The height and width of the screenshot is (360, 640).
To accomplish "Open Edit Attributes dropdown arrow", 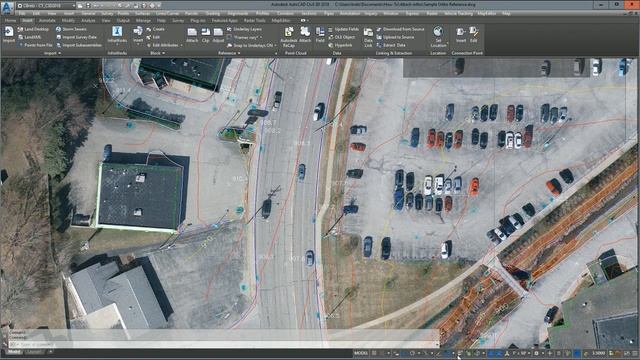I will click(181, 45).
